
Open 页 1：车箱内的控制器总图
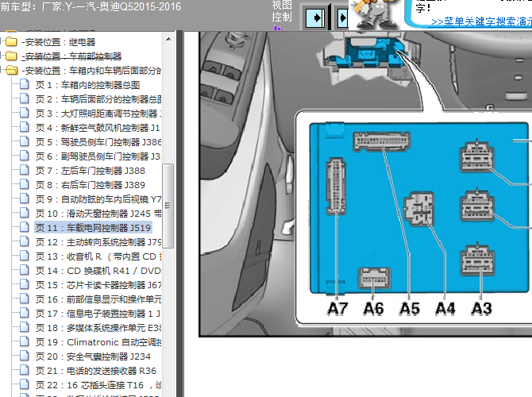pos(87,85)
